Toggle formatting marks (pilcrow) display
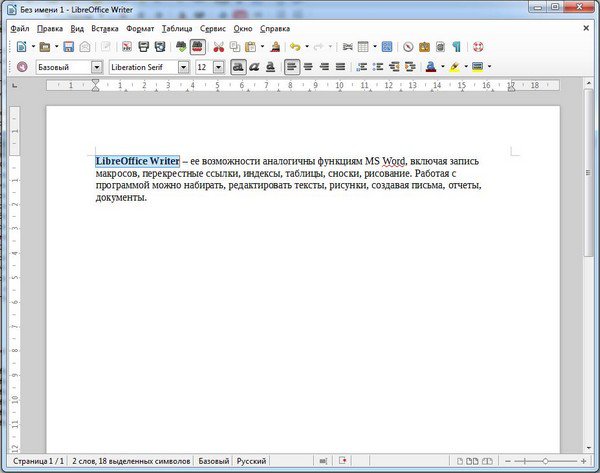The height and width of the screenshot is (473, 600). pos(457,47)
